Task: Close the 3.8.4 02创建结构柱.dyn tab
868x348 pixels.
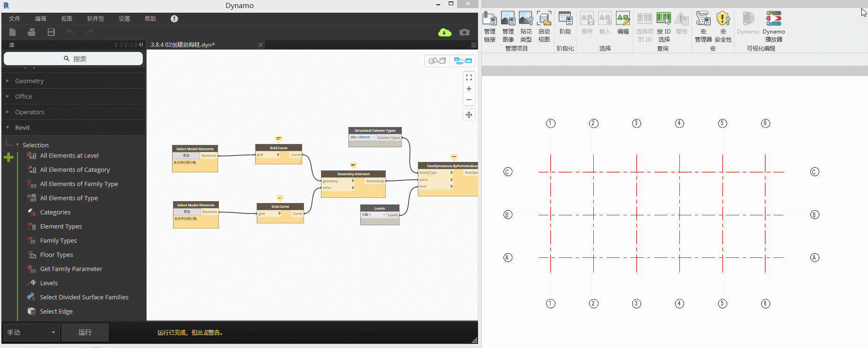Action: pyautogui.click(x=260, y=45)
